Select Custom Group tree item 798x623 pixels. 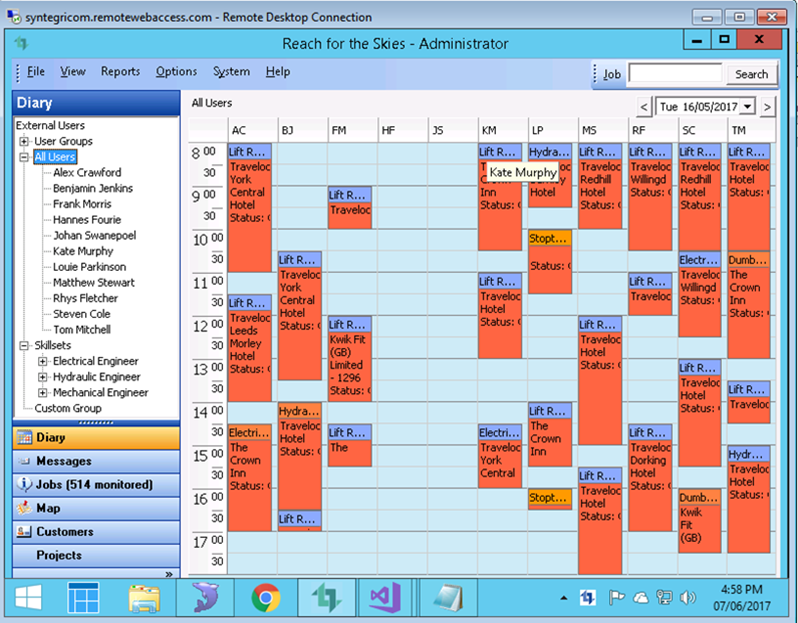click(x=68, y=409)
